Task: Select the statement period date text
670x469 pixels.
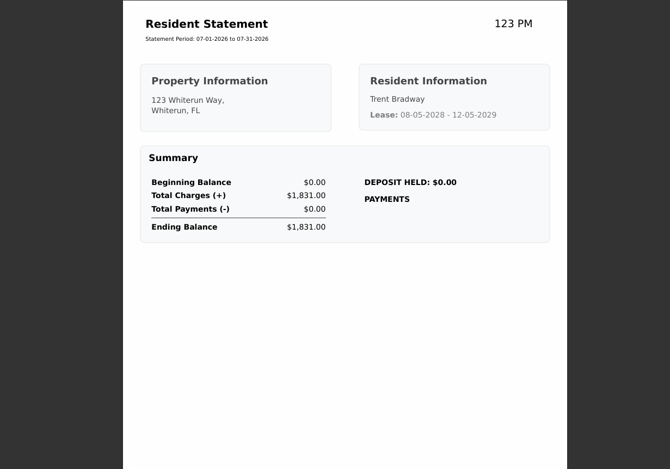Action: 207,39
